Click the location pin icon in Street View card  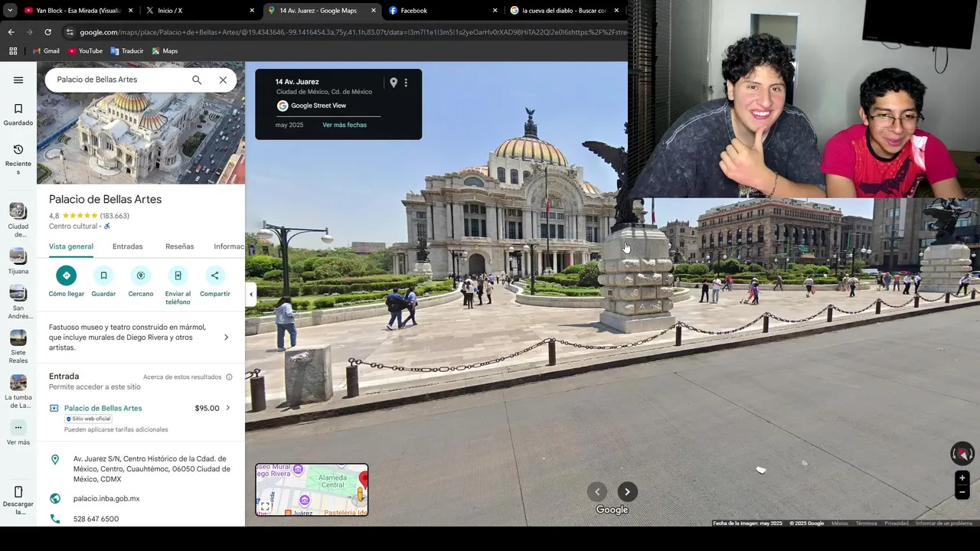pos(394,83)
